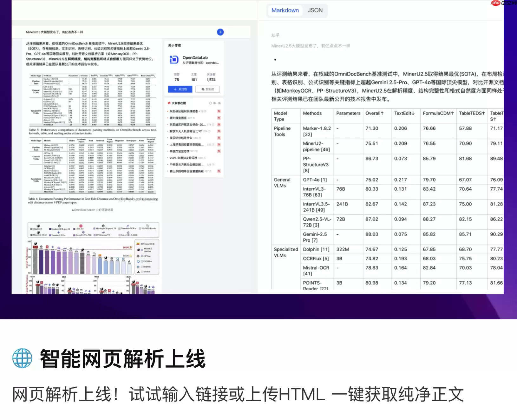Switch to the JSON tab
Image resolution: width=517 pixels, height=420 pixels.
click(315, 10)
